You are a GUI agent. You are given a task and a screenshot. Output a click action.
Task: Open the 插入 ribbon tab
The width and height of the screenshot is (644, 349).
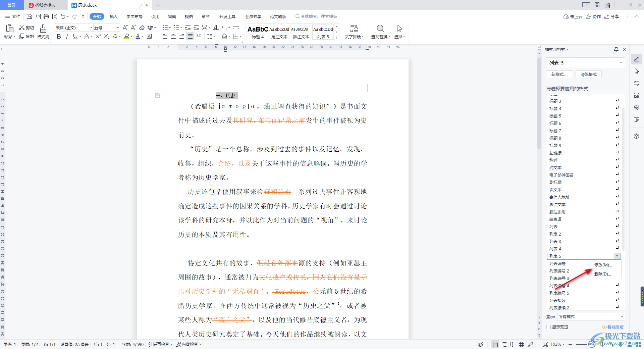(x=114, y=16)
